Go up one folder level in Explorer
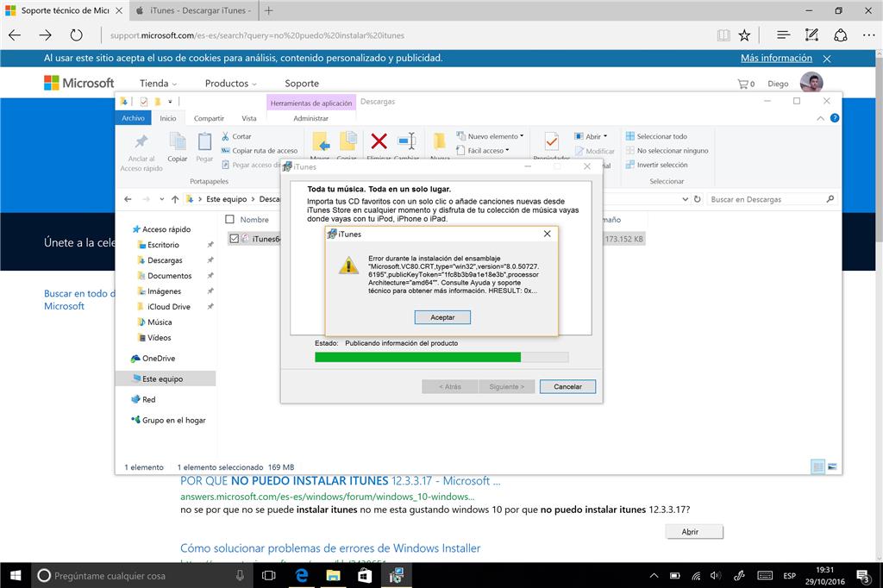 (x=175, y=199)
